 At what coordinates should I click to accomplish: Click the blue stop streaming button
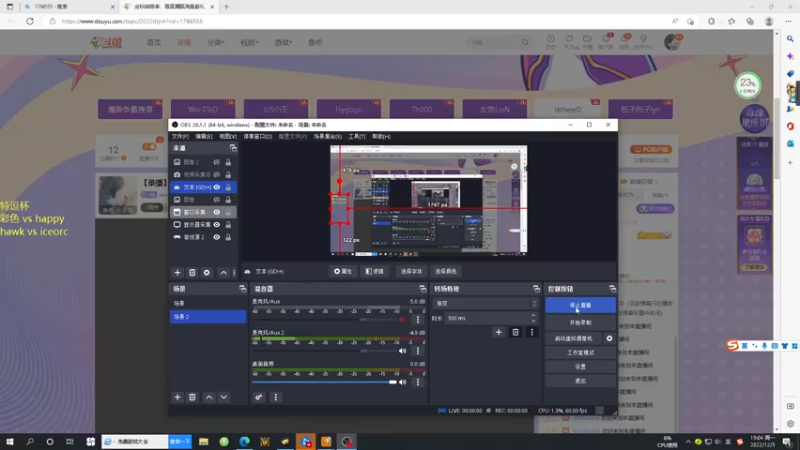[x=580, y=305]
